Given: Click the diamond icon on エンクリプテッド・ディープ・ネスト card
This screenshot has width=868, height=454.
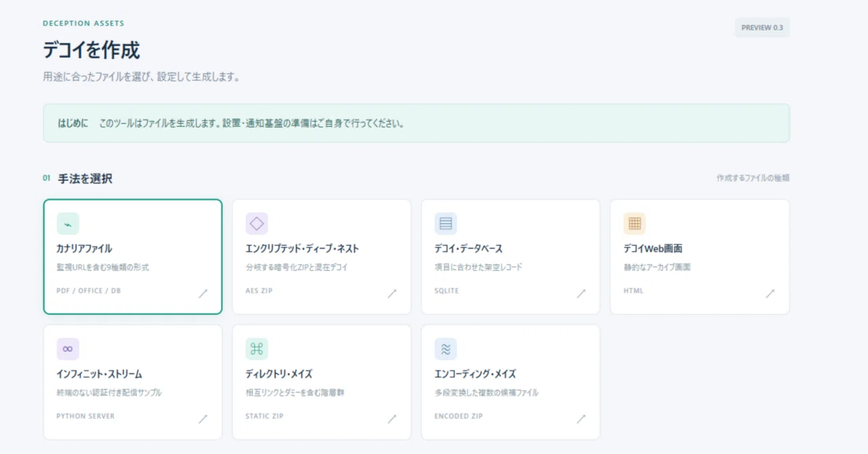Looking at the screenshot, I should click(257, 224).
